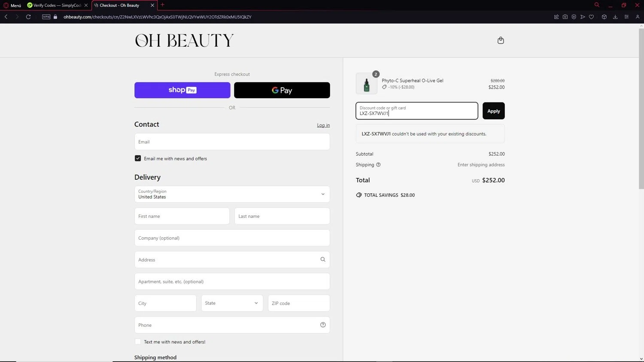Uncheck Email me with news and offers
Image resolution: width=644 pixels, height=362 pixels.
138,158
